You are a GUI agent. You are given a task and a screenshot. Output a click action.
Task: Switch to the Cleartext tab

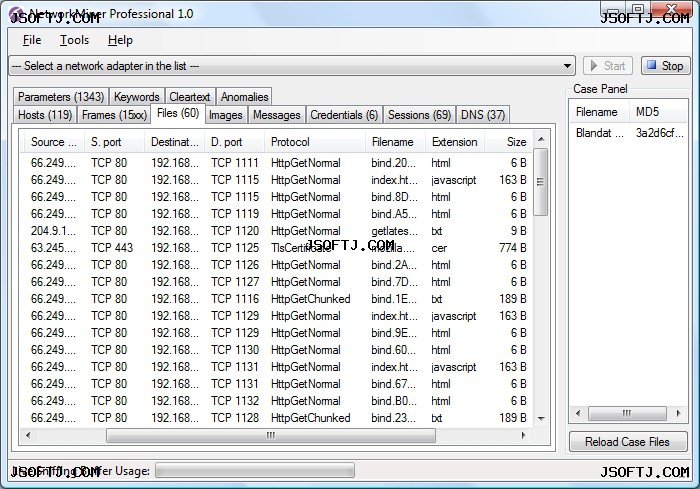click(190, 96)
